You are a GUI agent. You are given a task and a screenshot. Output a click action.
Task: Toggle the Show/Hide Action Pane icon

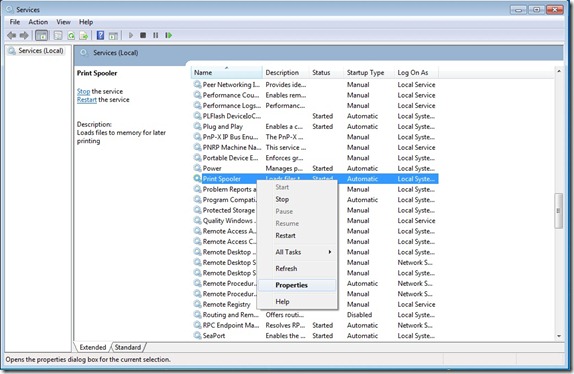(113, 35)
